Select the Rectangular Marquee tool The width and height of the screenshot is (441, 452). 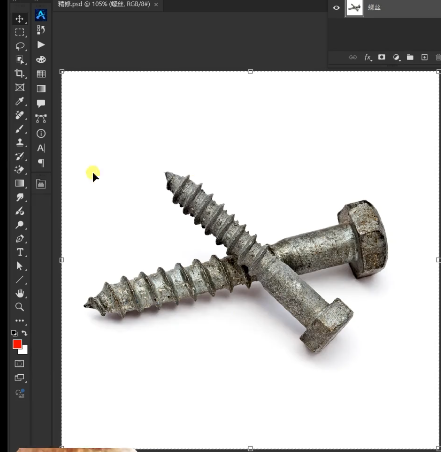[19, 32]
